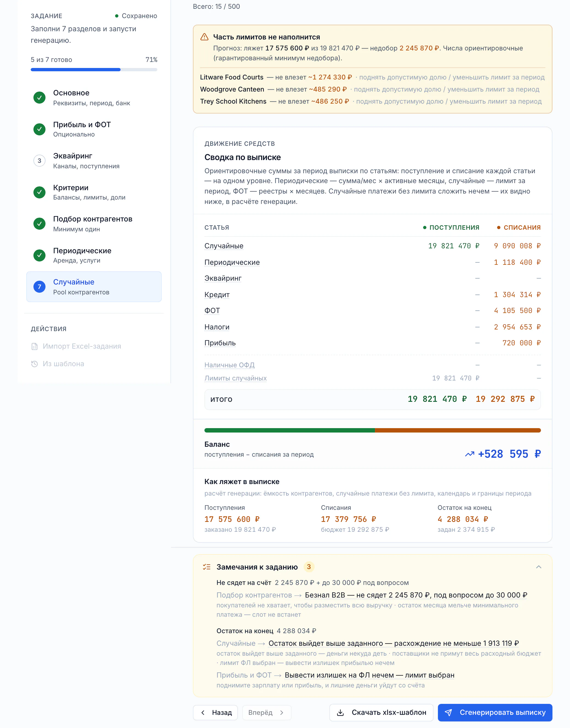This screenshot has width=570, height=728.
Task: Click the download icon on the xlsx template button
Action: [340, 713]
